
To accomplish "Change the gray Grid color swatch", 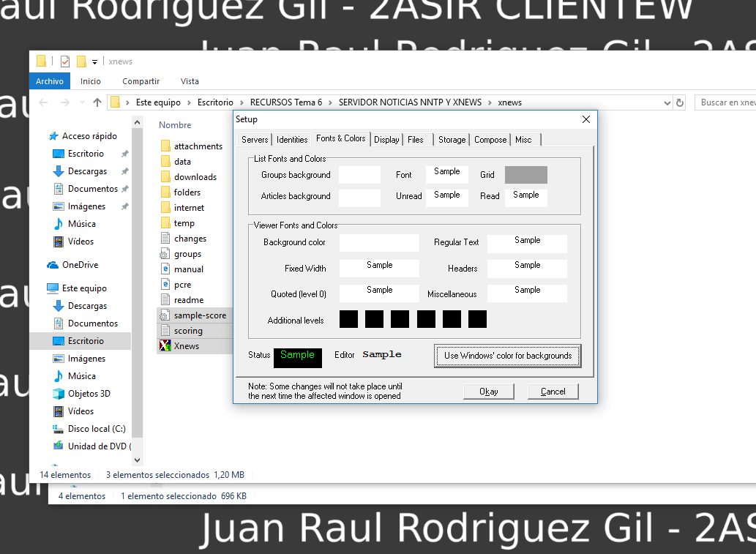I will [x=526, y=174].
